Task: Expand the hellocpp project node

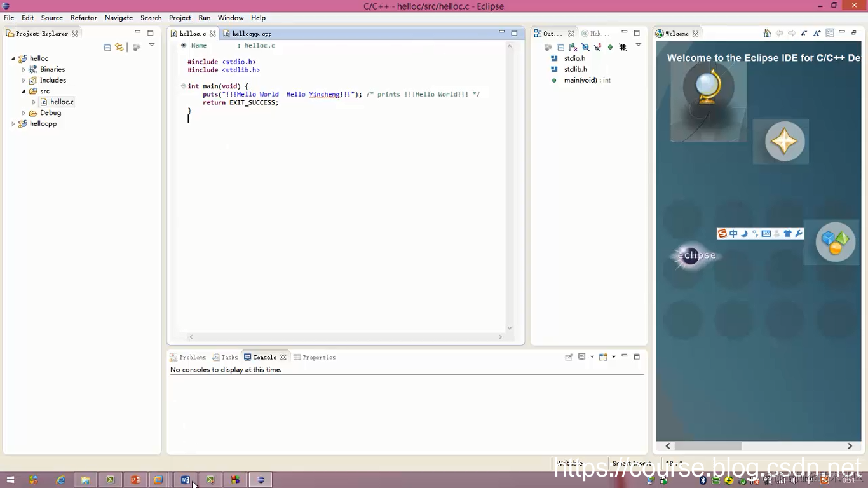Action: click(x=13, y=123)
